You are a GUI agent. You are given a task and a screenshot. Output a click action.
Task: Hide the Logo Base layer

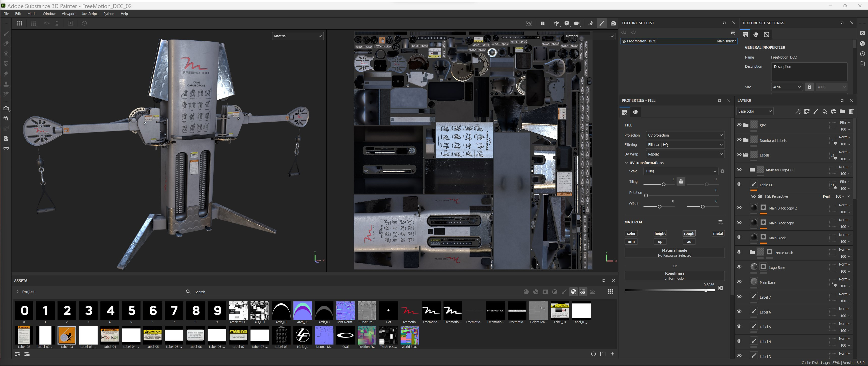[739, 267]
